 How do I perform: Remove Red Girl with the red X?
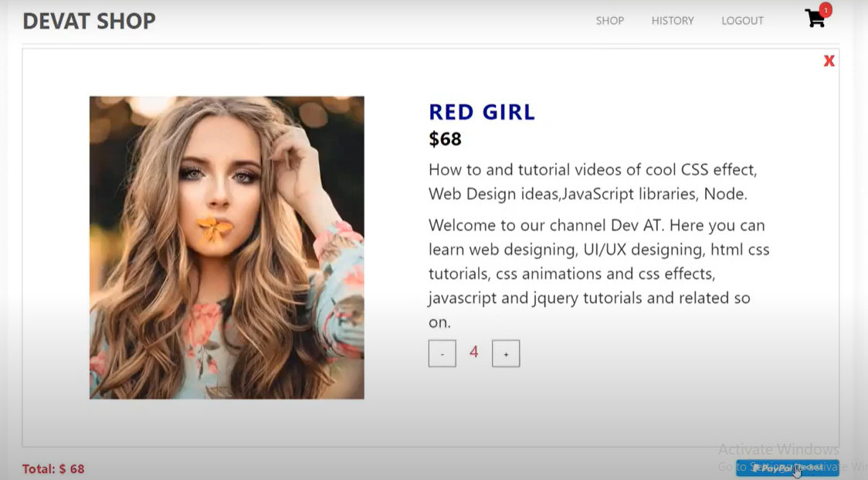pos(829,61)
